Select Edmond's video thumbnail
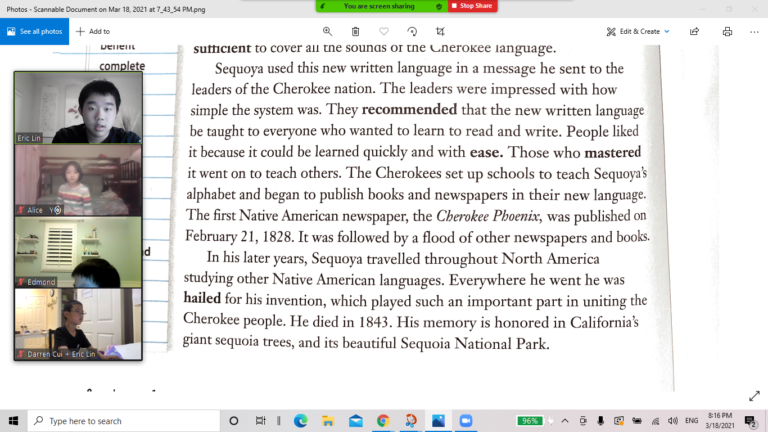This screenshot has height=432, width=768. click(78, 252)
